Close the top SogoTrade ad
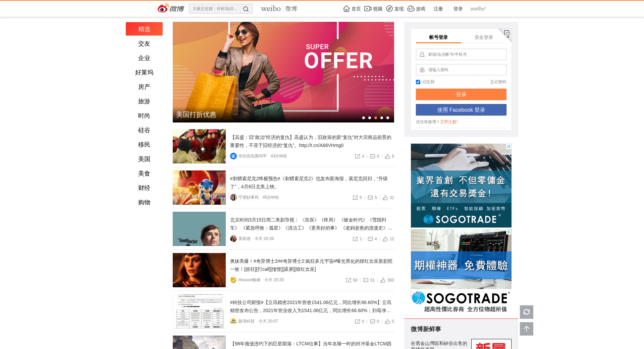Viewport: 644px width, 349px height. pyautogui.click(x=508, y=147)
